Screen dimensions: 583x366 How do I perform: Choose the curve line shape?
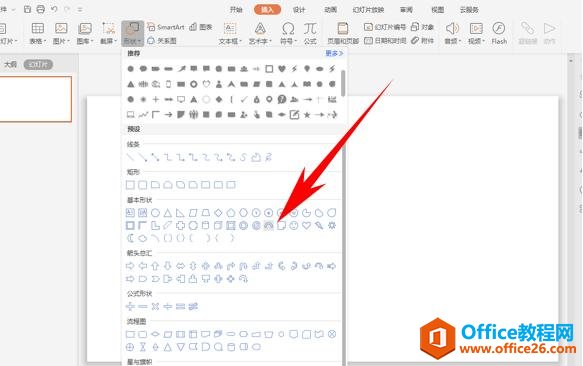[x=244, y=157]
